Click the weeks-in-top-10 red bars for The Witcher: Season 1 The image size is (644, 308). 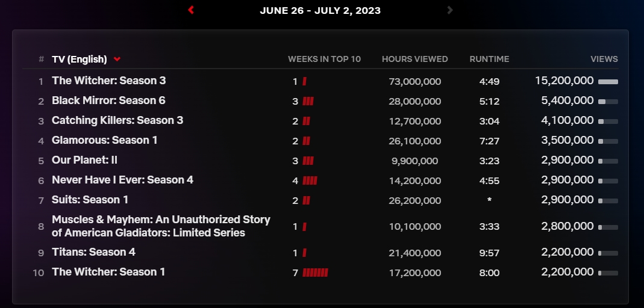pyautogui.click(x=315, y=273)
